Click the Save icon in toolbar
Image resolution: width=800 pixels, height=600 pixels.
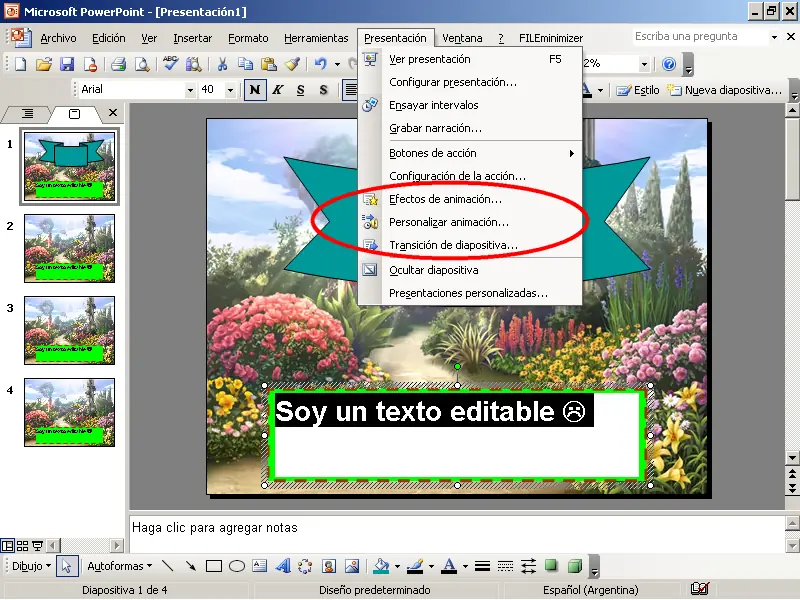click(67, 64)
